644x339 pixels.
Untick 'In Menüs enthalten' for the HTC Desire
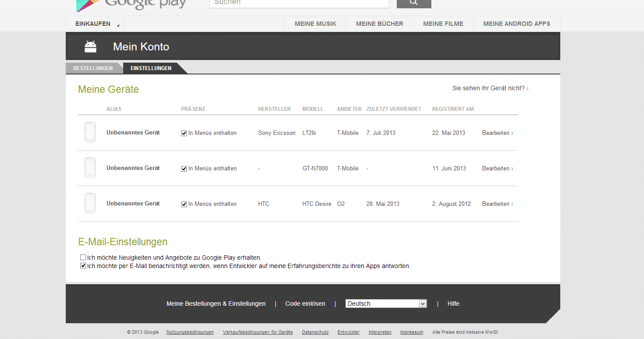184,204
